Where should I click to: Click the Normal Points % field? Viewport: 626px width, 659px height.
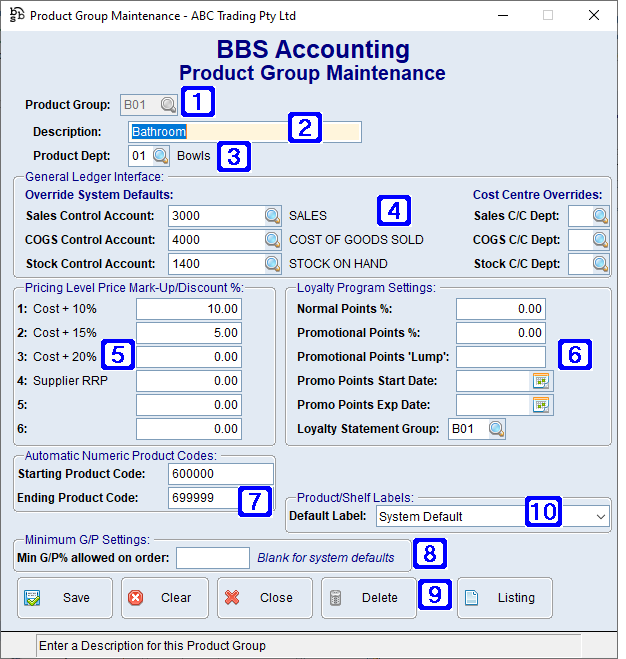coord(501,309)
